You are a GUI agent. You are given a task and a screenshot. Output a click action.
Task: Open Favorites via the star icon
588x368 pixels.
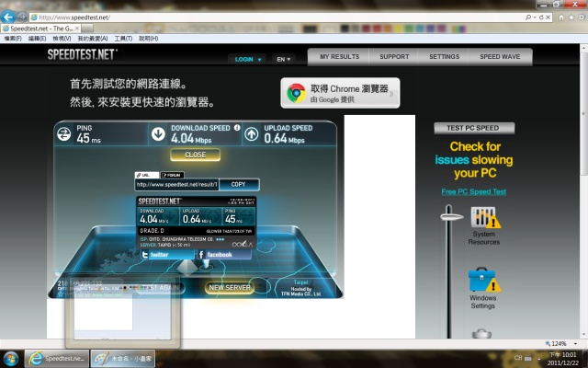571,17
